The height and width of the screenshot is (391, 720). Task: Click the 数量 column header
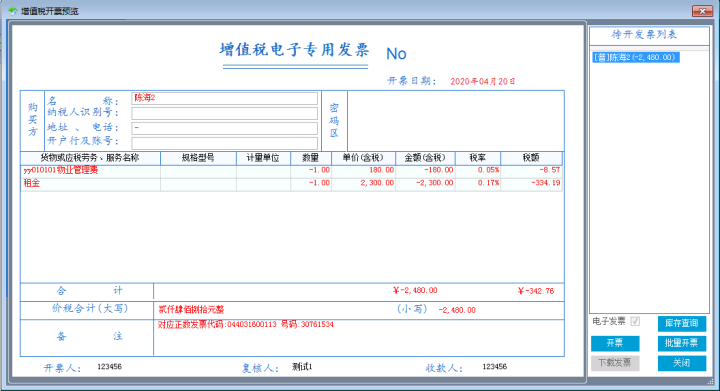[311, 158]
